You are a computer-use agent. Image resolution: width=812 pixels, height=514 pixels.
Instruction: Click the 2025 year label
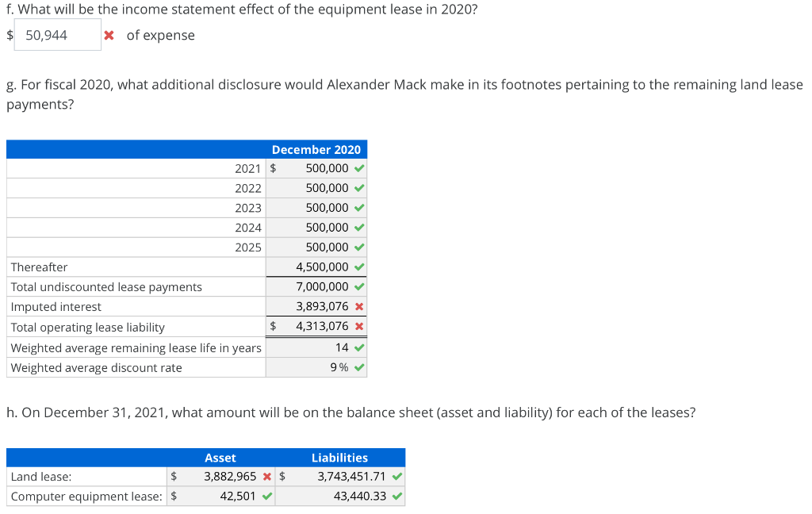coord(248,247)
